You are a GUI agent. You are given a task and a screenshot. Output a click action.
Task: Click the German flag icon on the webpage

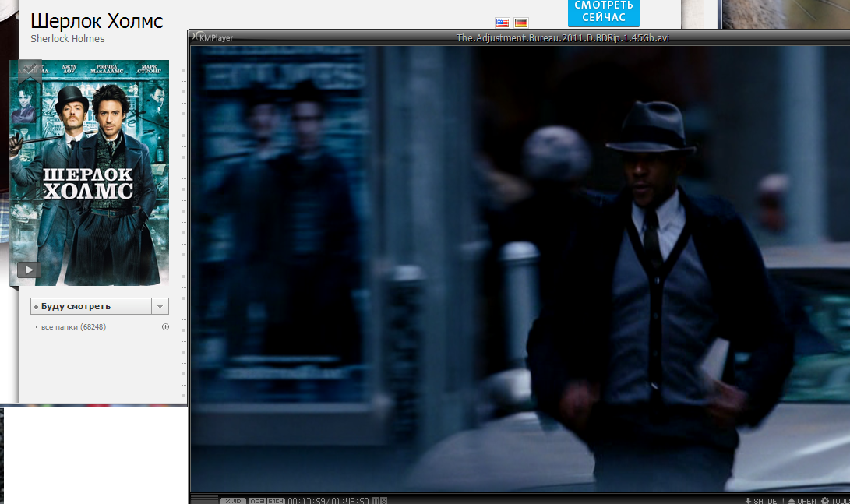(x=521, y=23)
